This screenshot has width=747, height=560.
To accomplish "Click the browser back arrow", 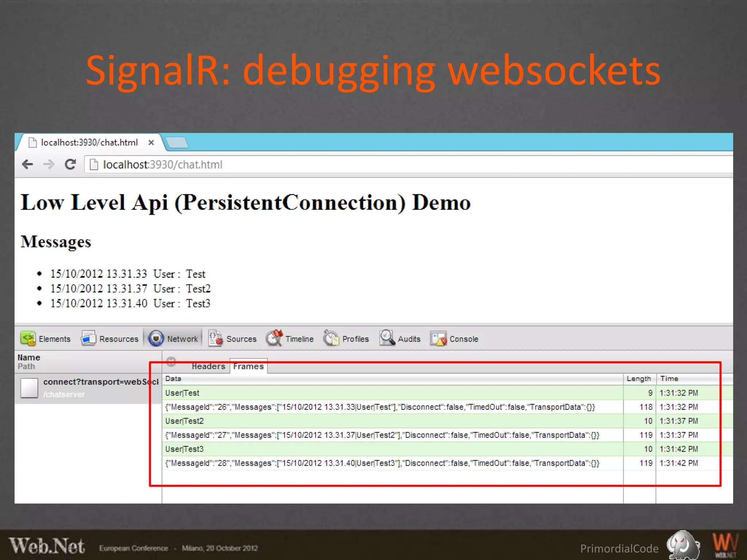I will click(x=28, y=165).
